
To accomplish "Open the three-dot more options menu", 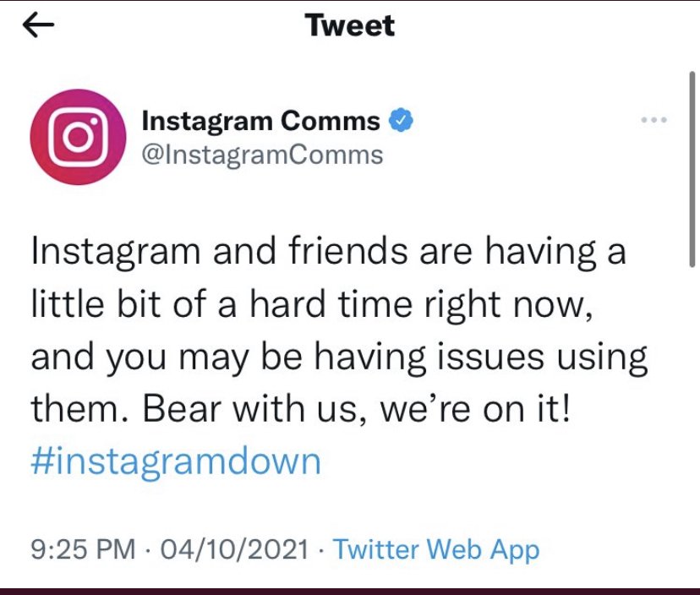I will [654, 121].
